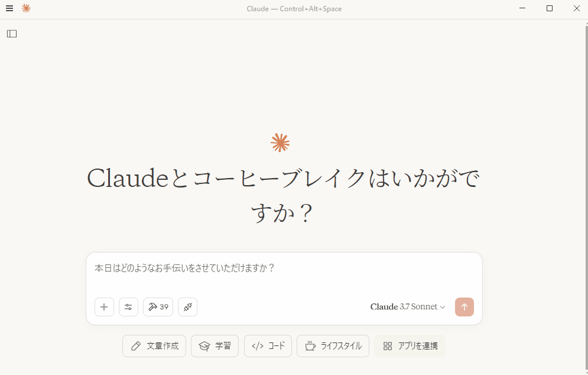Click the Claude starburst logo in the title bar
Image resolution: width=588 pixels, height=375 pixels.
coord(26,8)
